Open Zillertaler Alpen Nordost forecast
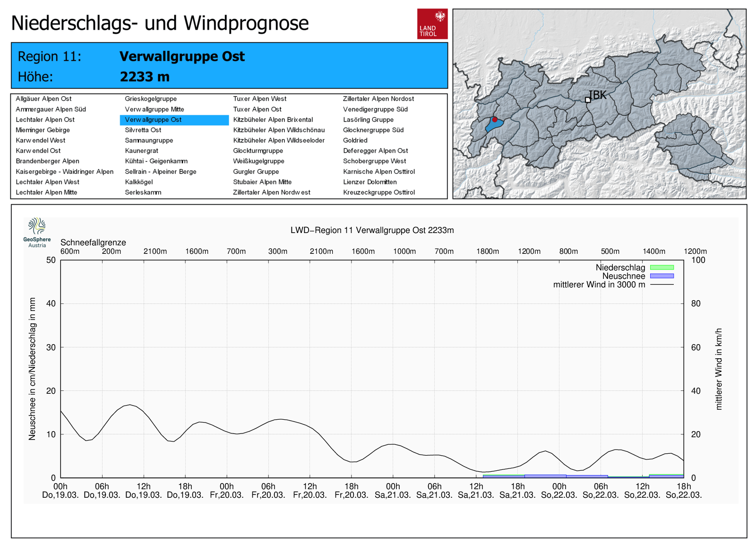Image resolution: width=756 pixels, height=545 pixels. [x=378, y=99]
